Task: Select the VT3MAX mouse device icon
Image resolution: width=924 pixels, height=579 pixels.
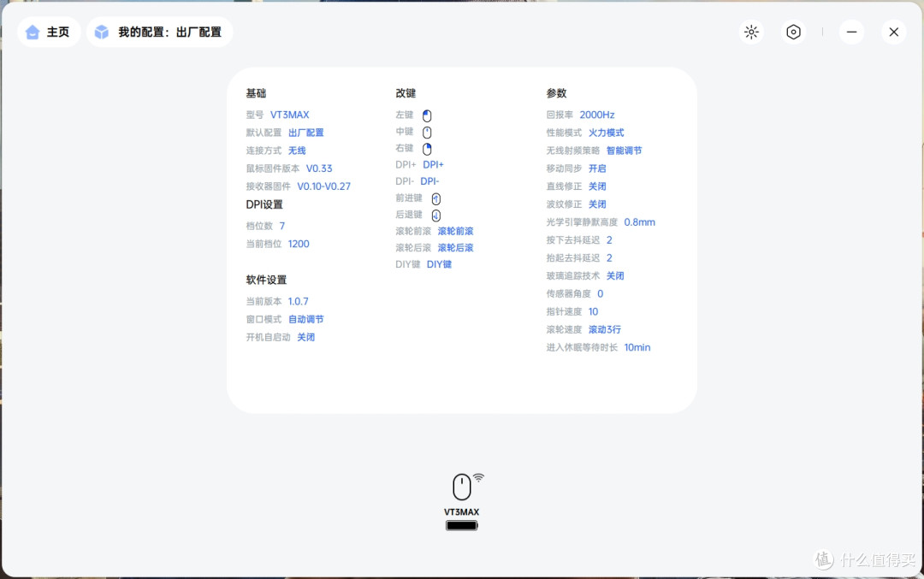Action: point(462,487)
